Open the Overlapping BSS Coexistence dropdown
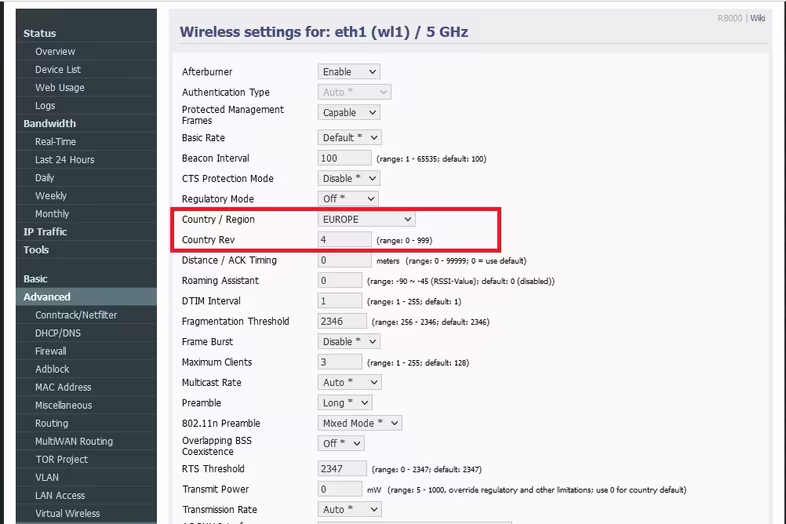The width and height of the screenshot is (786, 524). tap(341, 443)
